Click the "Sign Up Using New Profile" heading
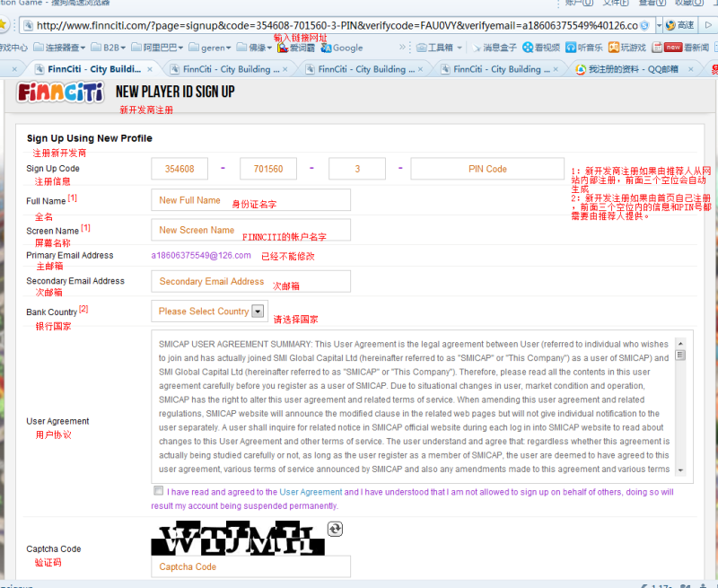Screen dimensions: 718x588 pyautogui.click(x=90, y=138)
